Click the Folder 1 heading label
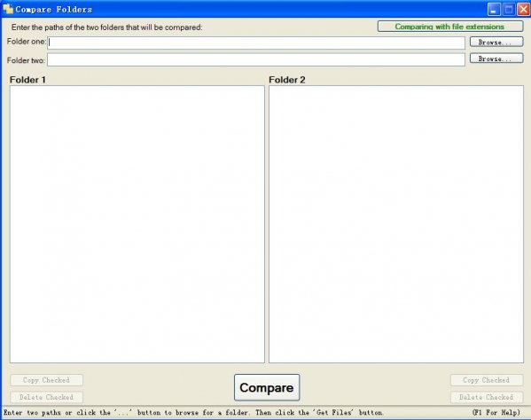This screenshot has width=531, height=420. 27,80
